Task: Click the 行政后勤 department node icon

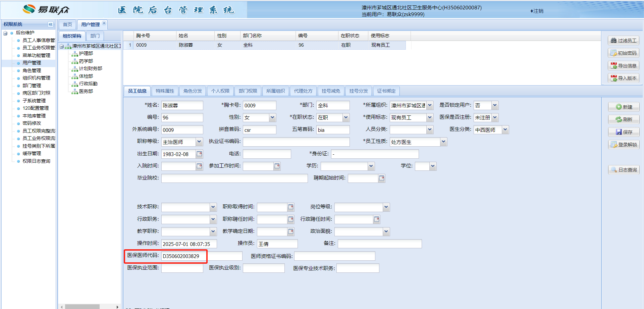Action: [75, 84]
